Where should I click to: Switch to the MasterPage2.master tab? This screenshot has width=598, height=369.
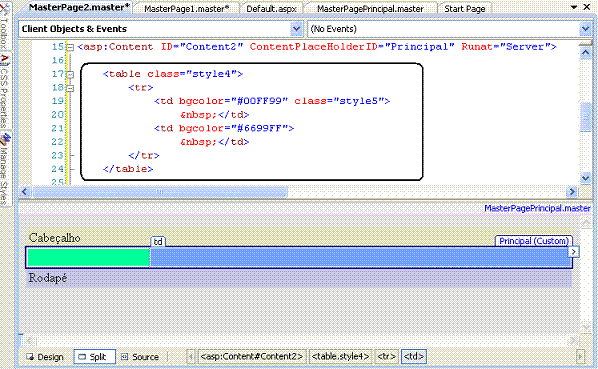click(x=79, y=7)
